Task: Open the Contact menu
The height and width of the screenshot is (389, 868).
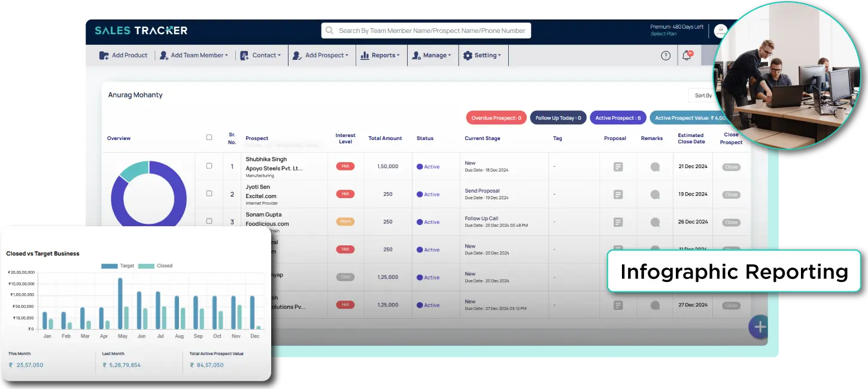Action: point(260,56)
